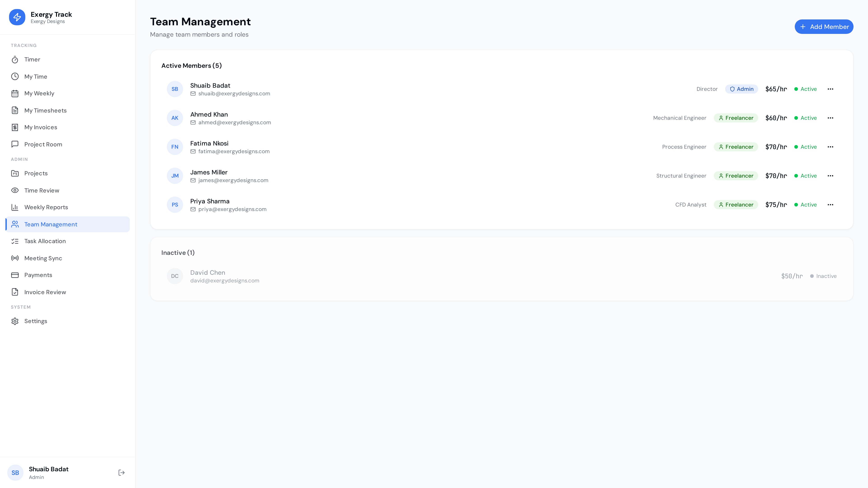Click the Add Member button
868x488 pixels.
pyautogui.click(x=824, y=27)
